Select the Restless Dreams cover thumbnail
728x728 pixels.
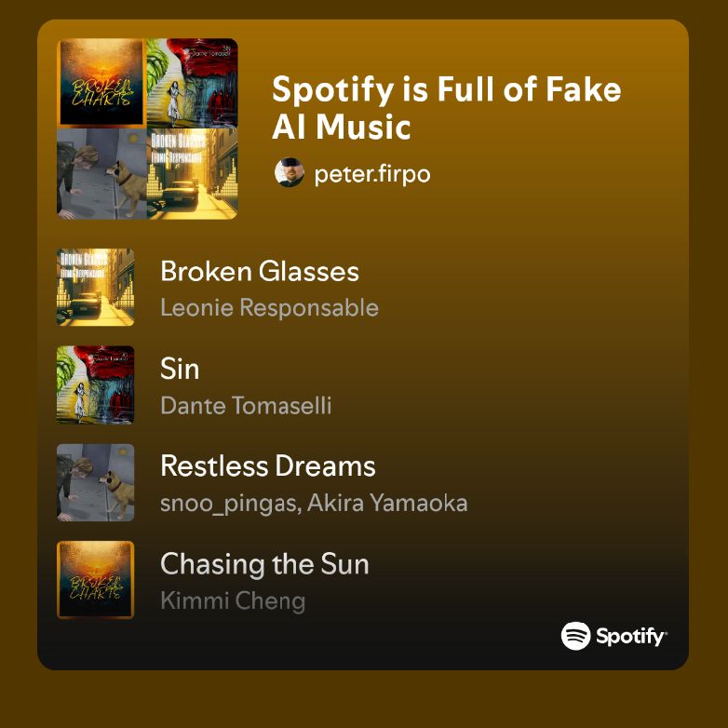[x=95, y=482]
